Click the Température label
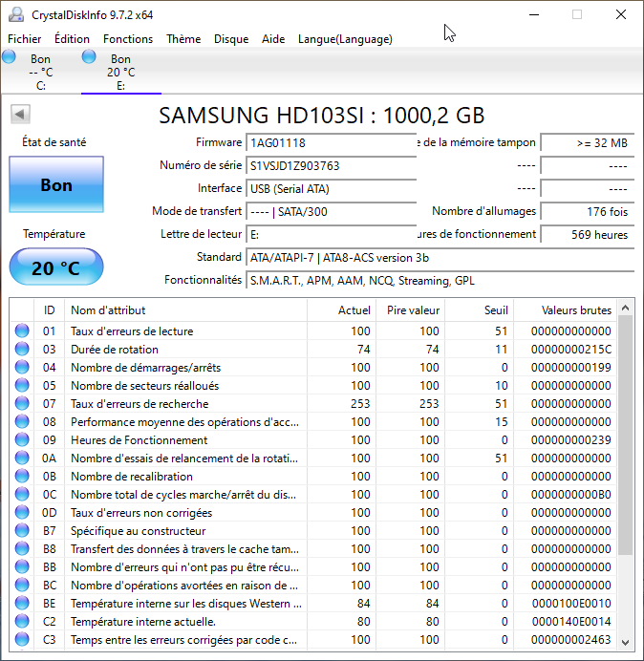This screenshot has width=644, height=661. pyautogui.click(x=54, y=234)
